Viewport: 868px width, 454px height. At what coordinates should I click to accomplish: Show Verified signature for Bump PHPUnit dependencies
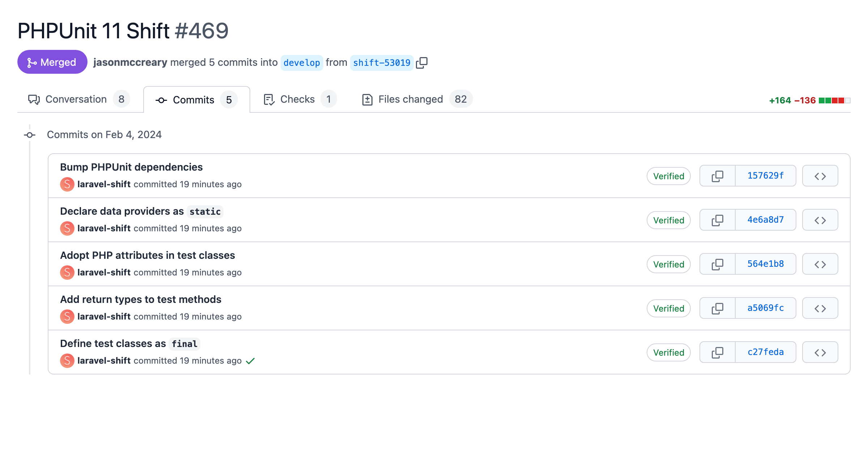tap(669, 176)
